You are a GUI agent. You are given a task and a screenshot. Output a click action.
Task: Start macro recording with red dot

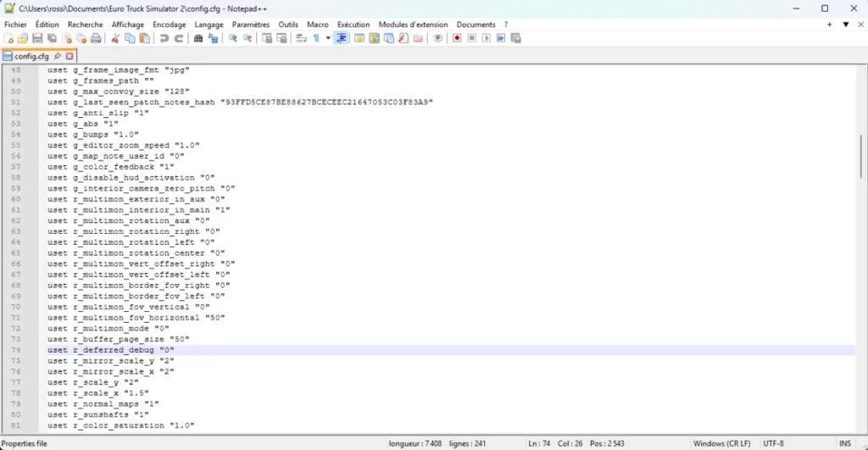point(457,38)
